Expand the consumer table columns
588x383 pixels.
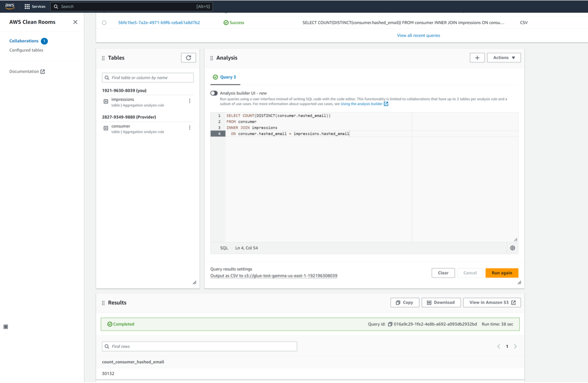[106, 128]
